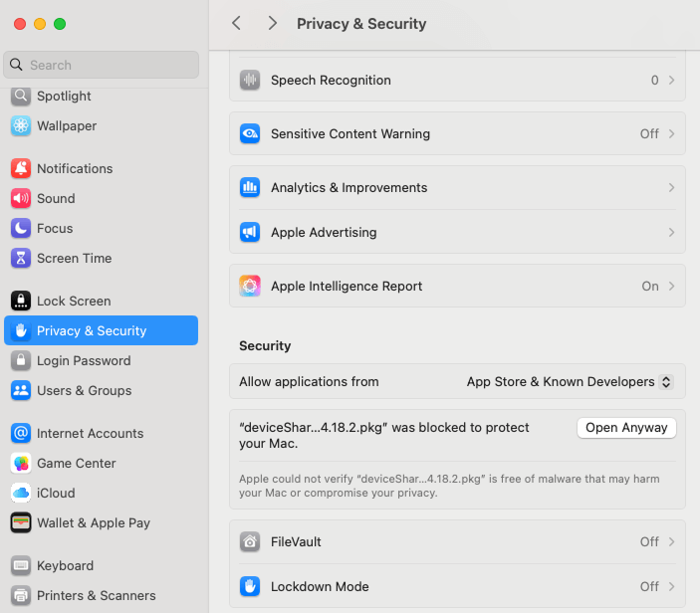700x613 pixels.
Task: Click the Off value for Sensitive Content Warning
Action: click(x=649, y=133)
